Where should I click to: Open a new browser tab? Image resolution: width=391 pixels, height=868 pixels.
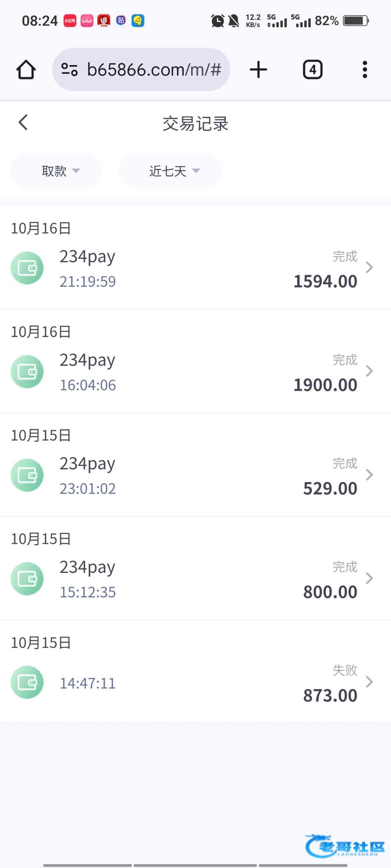pyautogui.click(x=258, y=69)
